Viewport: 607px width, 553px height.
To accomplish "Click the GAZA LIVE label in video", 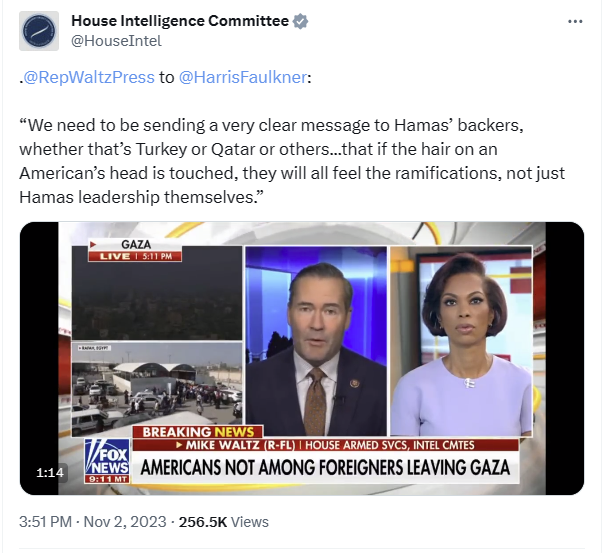I will 135,250.
